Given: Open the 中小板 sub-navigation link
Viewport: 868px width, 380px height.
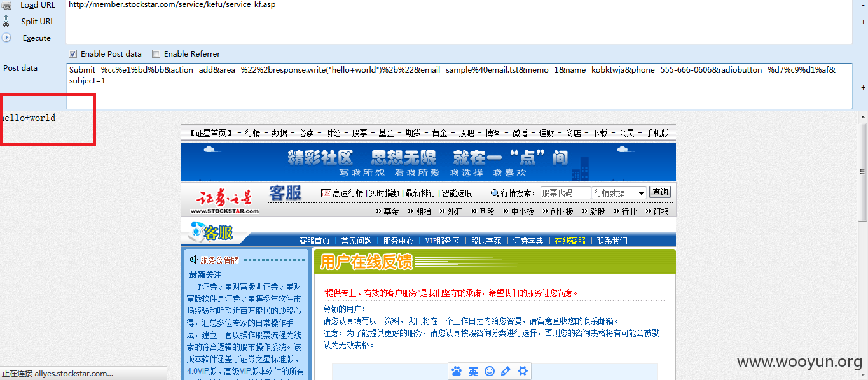Looking at the screenshot, I should (x=522, y=211).
